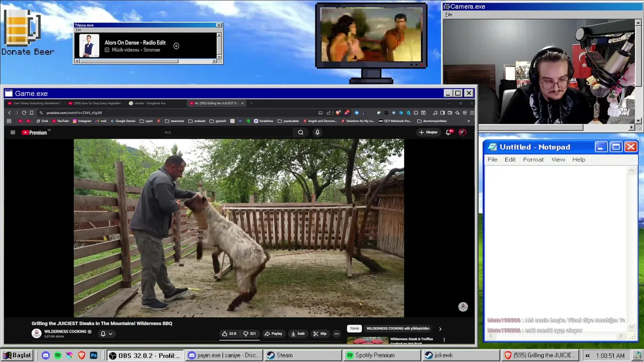Switch to OBS 32.0.2 taskbar item
The width and height of the screenshot is (644, 362).
click(x=144, y=355)
